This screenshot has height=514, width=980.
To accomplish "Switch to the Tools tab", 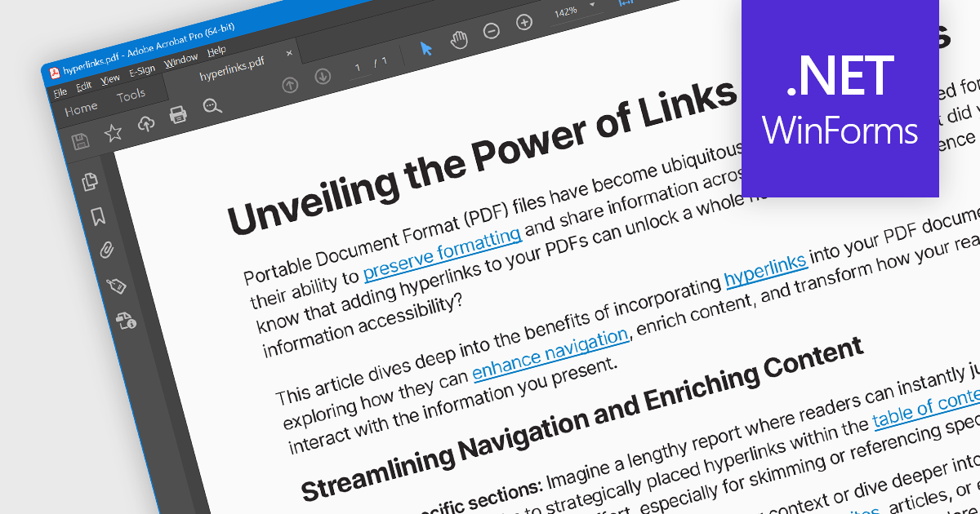I will (x=131, y=96).
